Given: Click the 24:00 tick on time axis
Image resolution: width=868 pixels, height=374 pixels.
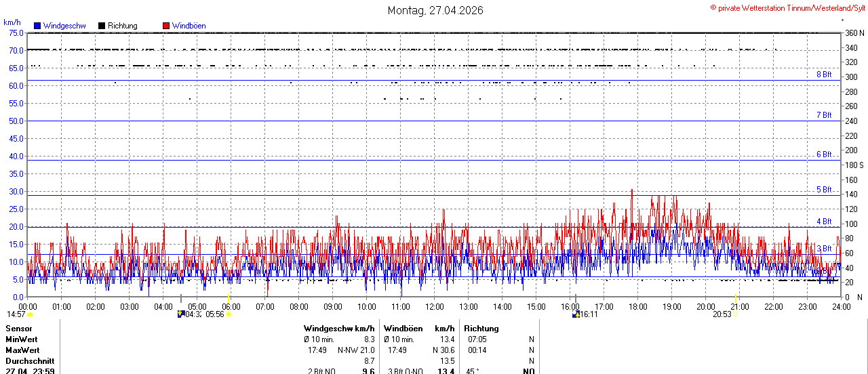Looking at the screenshot, I should pos(842,306).
